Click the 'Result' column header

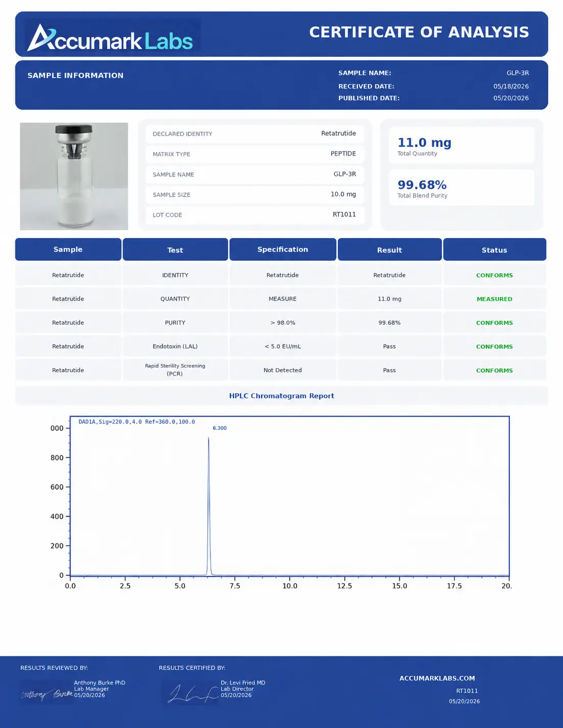(389, 250)
